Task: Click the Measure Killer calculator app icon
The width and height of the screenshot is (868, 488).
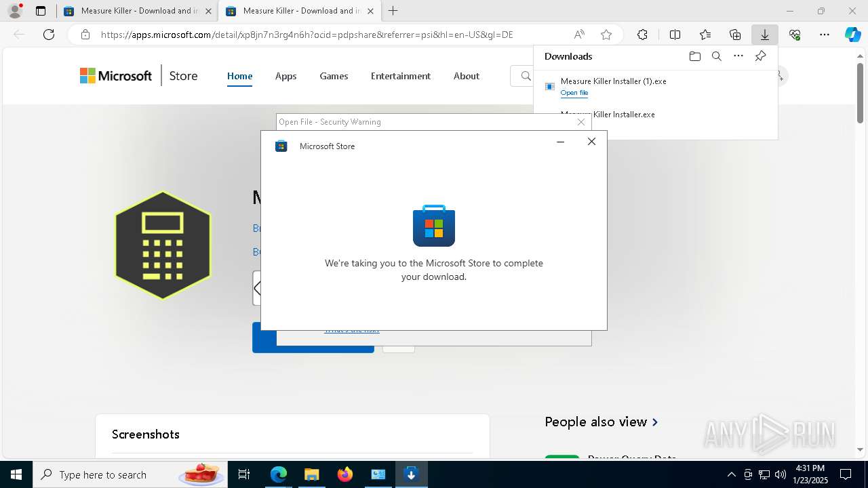Action: 163,245
